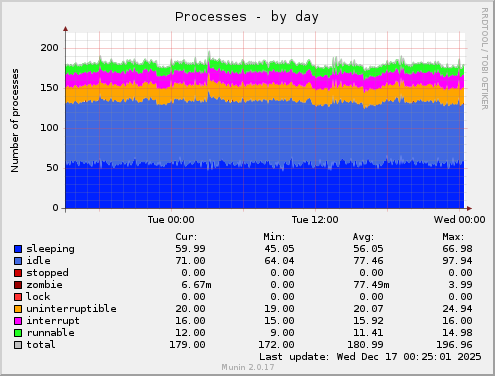Click uninterruptible current value 20.00
The width and height of the screenshot is (495, 376).
click(x=190, y=309)
